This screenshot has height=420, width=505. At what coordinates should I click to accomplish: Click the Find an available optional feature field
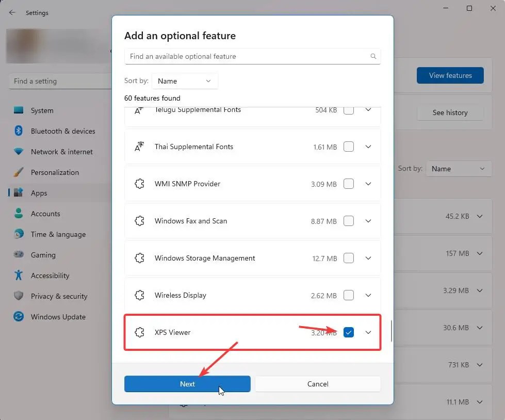pos(248,56)
